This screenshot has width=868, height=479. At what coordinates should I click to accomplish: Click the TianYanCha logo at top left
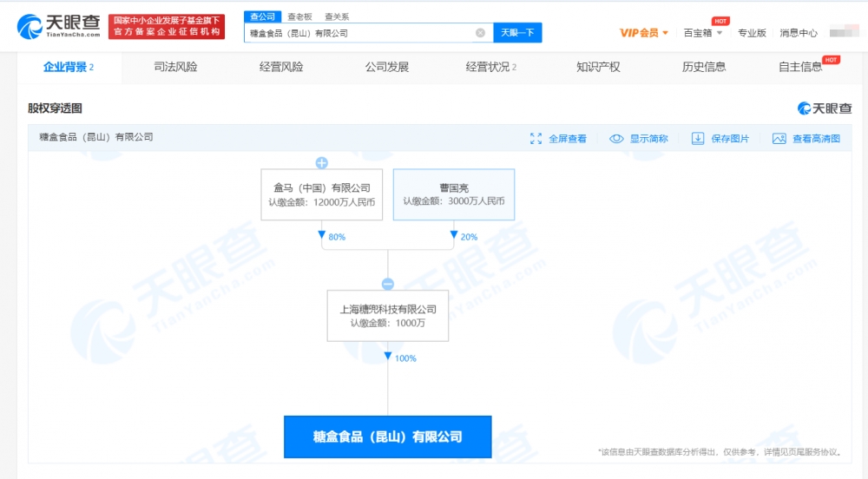click(58, 26)
